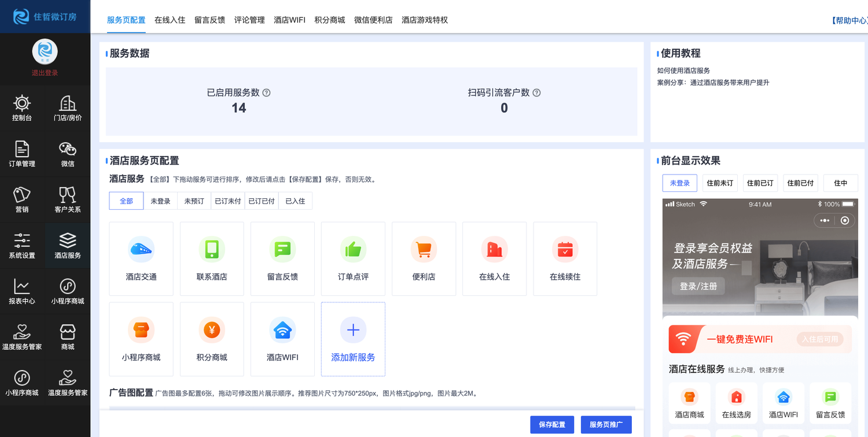Go to 订单管理 in sidebar
Screen dimensions: 868x437
(x=22, y=154)
